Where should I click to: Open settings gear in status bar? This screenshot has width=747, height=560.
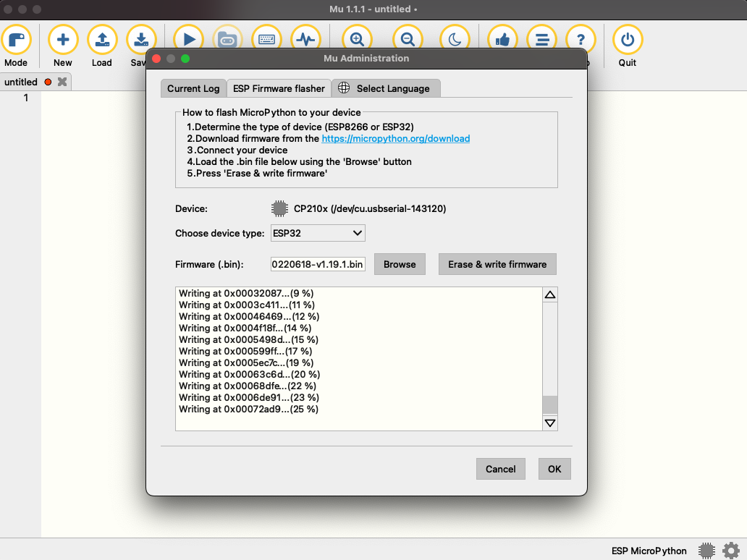click(x=731, y=551)
